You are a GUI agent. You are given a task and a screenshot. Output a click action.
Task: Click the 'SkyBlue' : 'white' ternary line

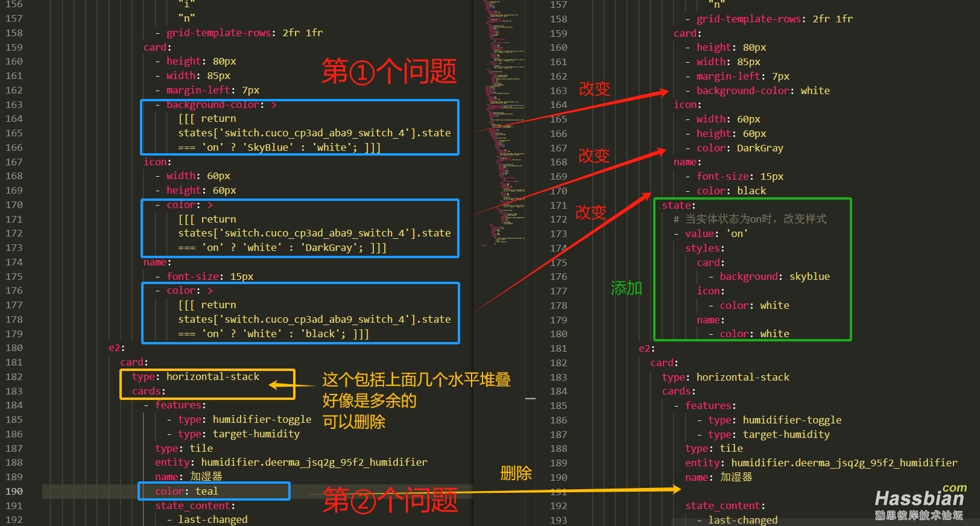click(279, 147)
